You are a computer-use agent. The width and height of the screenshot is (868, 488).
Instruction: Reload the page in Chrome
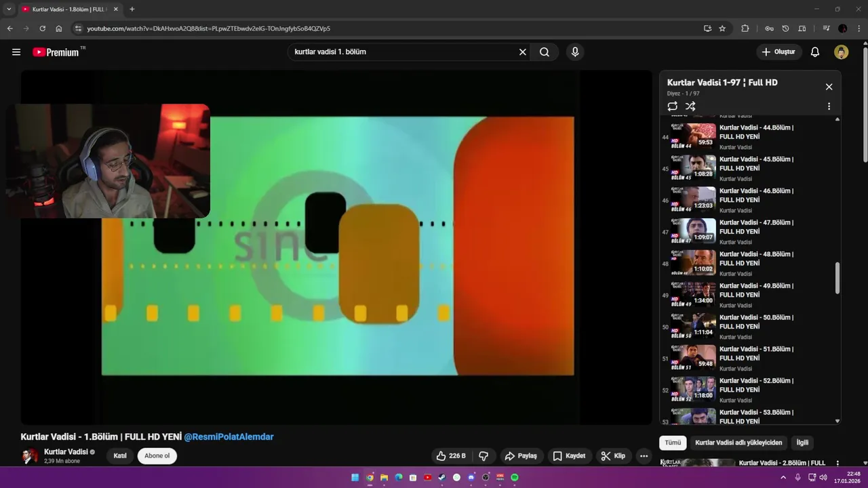42,28
